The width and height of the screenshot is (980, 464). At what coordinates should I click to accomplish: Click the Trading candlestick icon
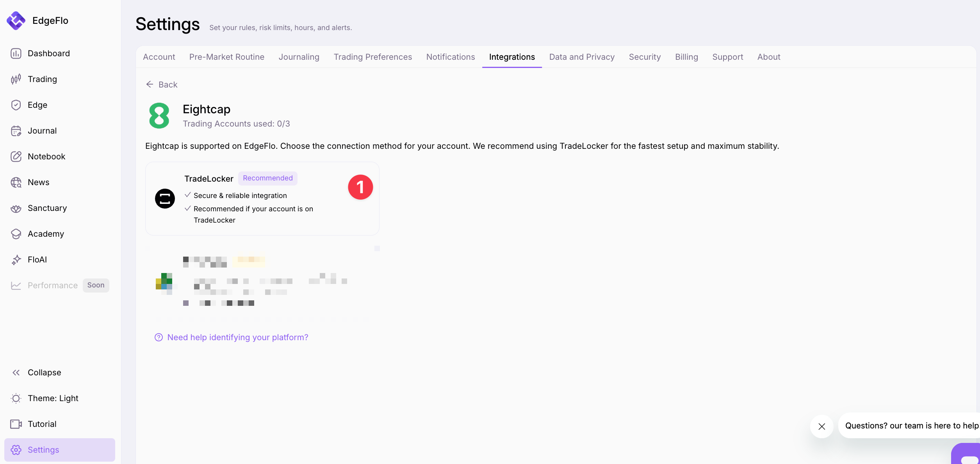[16, 79]
